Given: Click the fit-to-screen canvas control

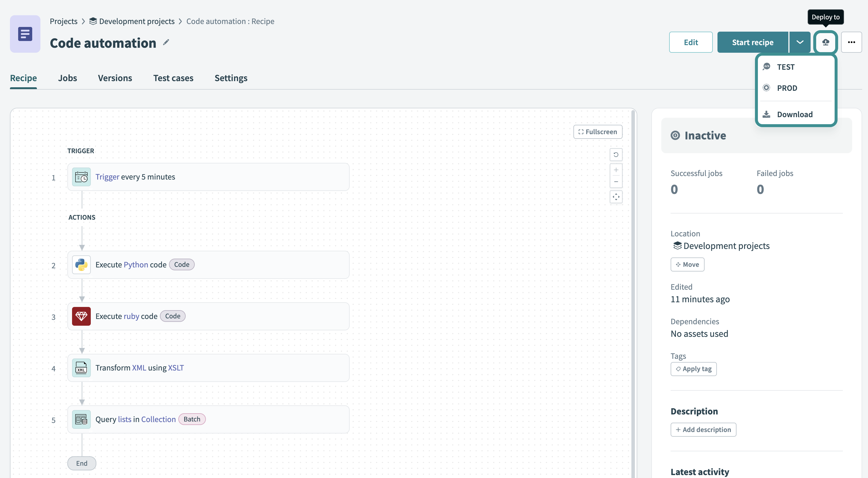Looking at the screenshot, I should click(616, 197).
